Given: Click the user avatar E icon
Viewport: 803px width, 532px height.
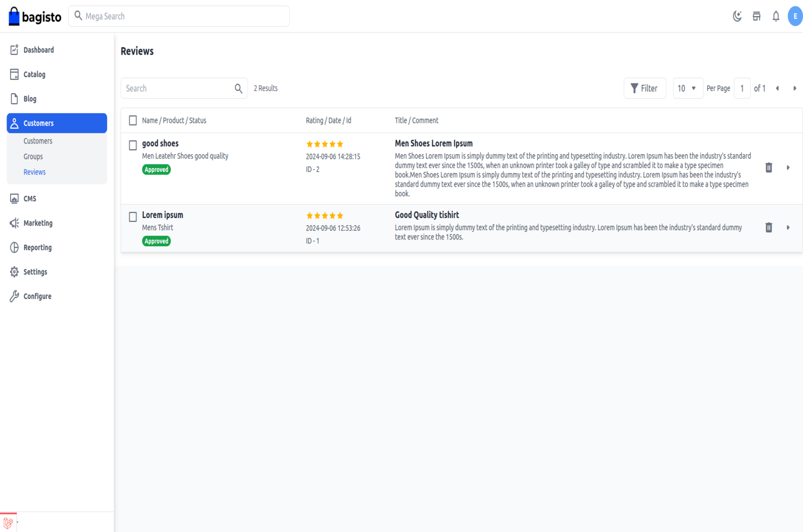Looking at the screenshot, I should click(795, 16).
